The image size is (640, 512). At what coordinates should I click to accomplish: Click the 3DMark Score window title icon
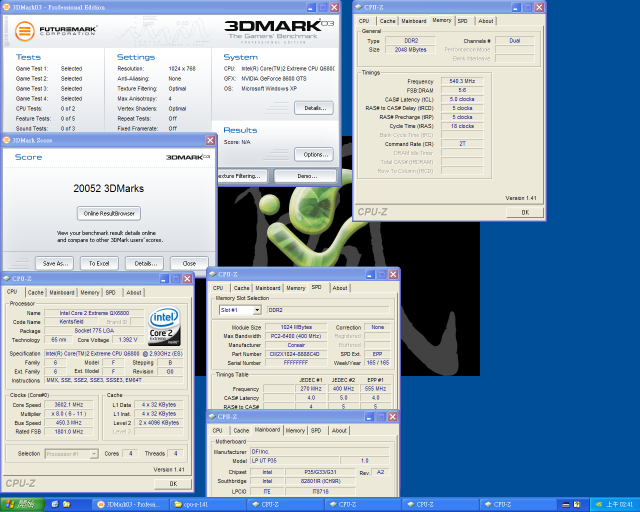click(x=6, y=140)
